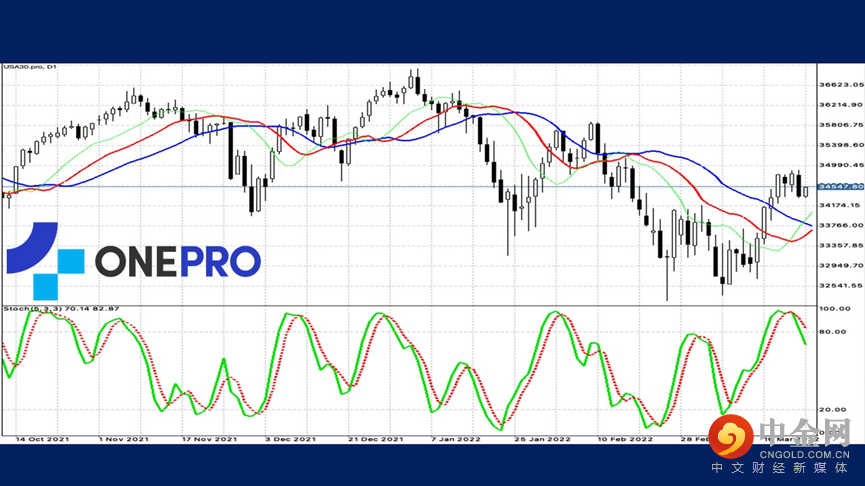Click the ONEPRO logo
The image size is (865, 486).
(x=134, y=261)
